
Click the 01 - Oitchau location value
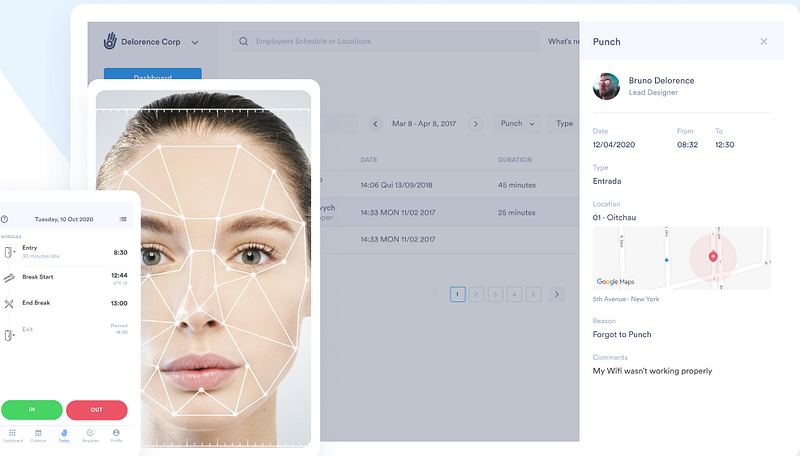pyautogui.click(x=614, y=217)
